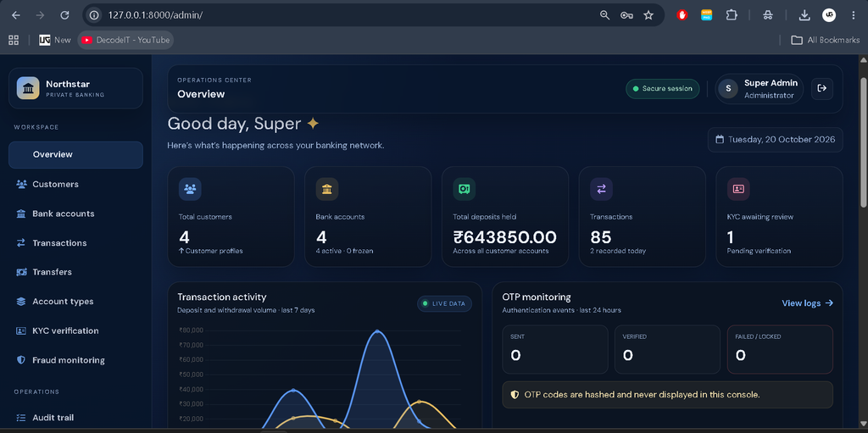Click the Total customers card icon
Viewport: 868px width, 433px height.
[190, 189]
